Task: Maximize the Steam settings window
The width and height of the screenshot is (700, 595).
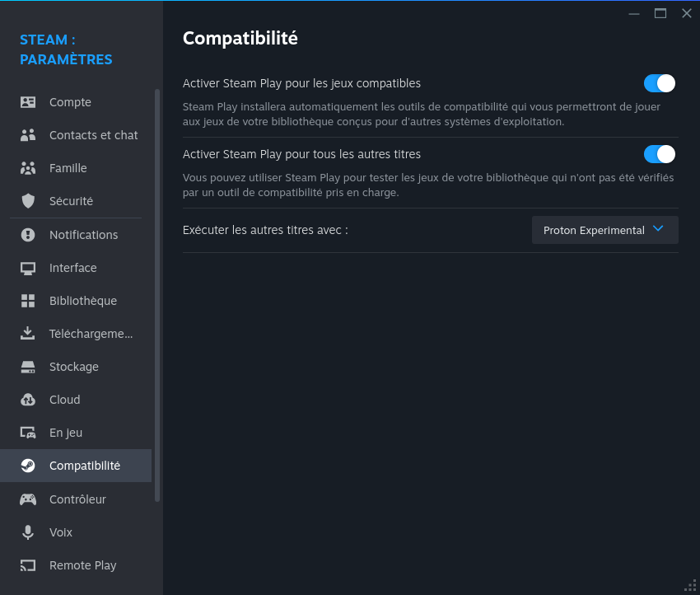Action: click(660, 13)
